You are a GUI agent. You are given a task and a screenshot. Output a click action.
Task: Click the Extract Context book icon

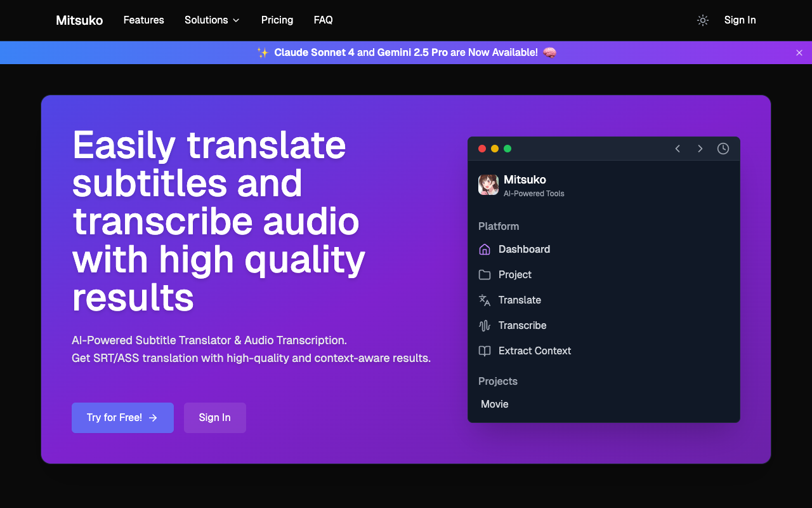point(485,351)
